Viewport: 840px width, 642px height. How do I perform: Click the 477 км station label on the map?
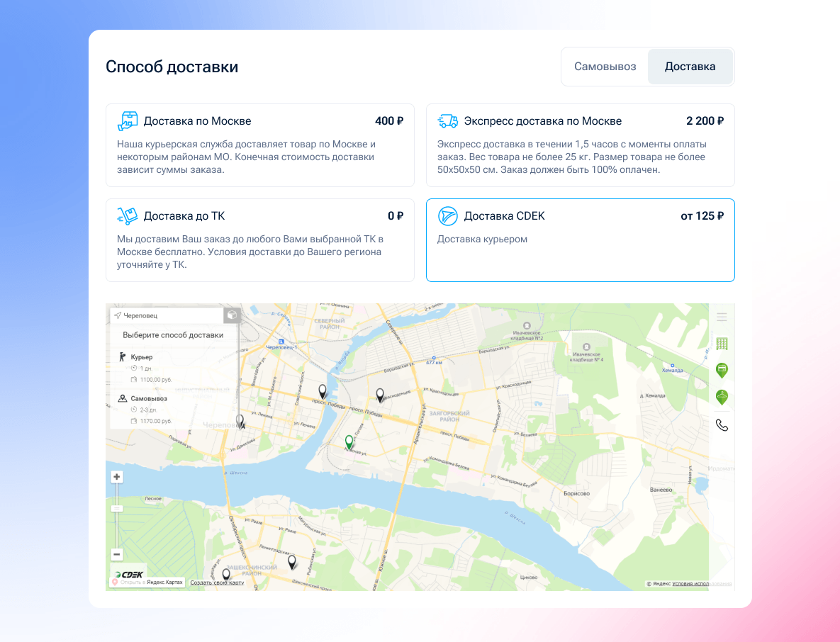pos(434,363)
